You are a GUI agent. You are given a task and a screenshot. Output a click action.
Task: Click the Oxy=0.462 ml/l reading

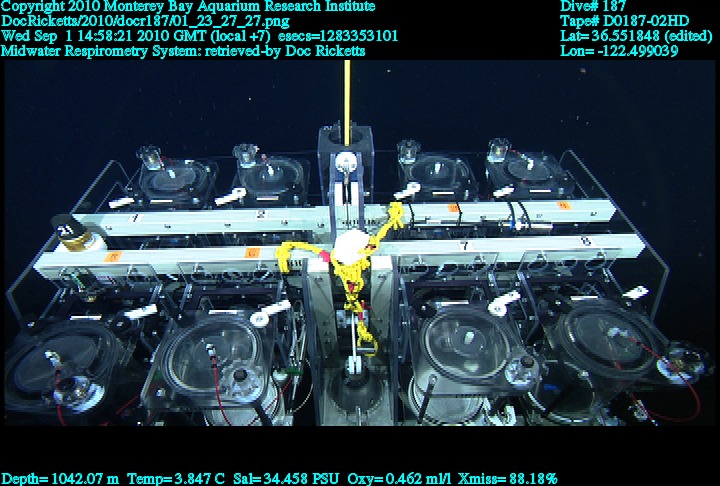coord(399,479)
